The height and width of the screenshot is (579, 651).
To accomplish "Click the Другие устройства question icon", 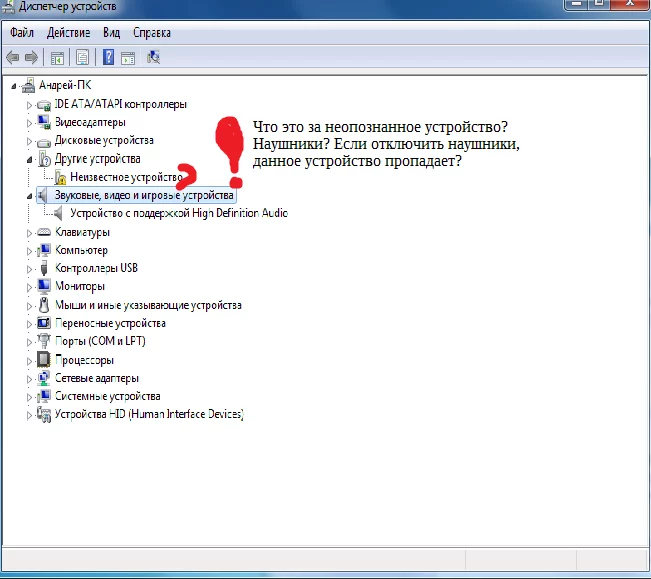I will (x=44, y=159).
